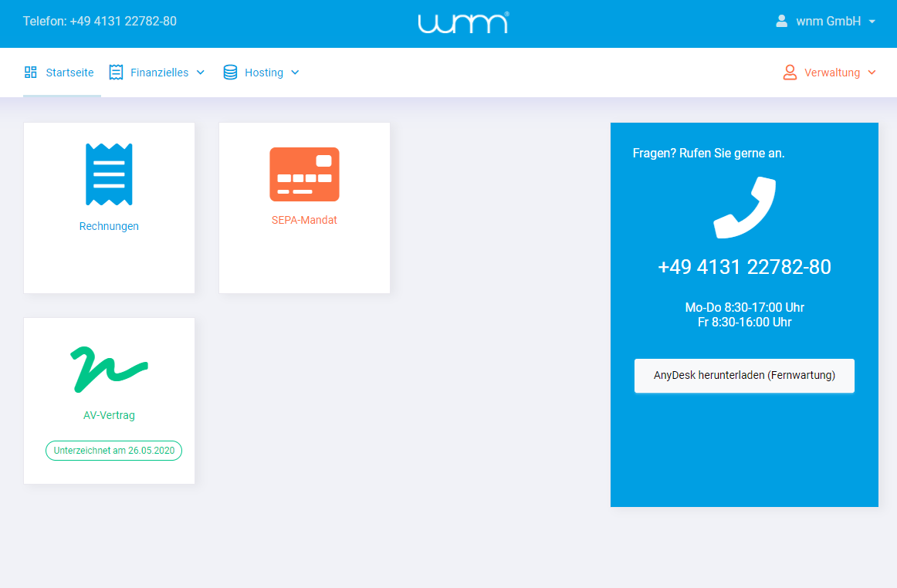Click the grid icon beside Startseite
897x588 pixels.
pyautogui.click(x=30, y=72)
